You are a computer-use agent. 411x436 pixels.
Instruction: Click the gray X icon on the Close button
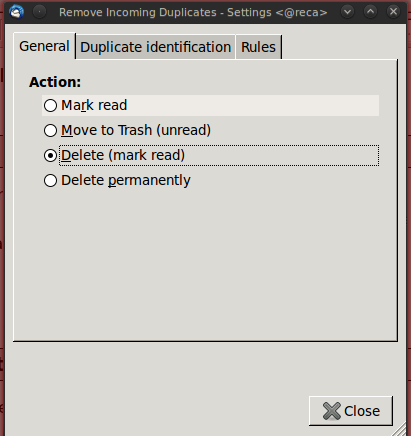click(332, 411)
